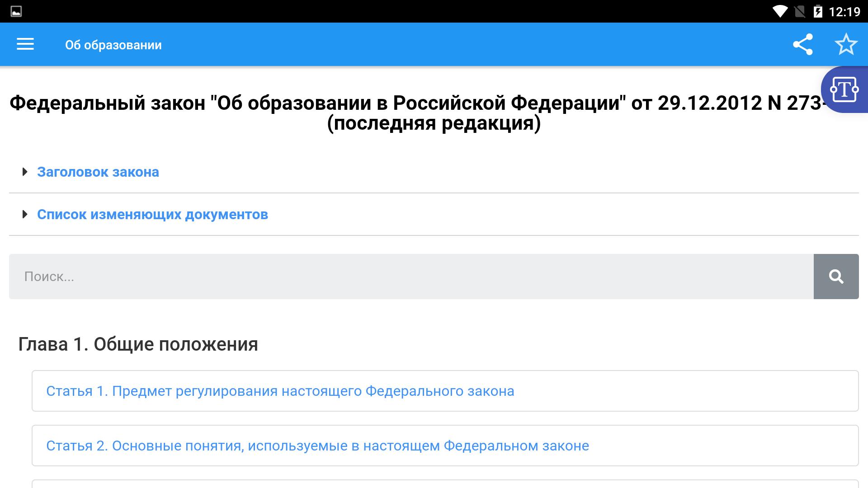Tap the no-SIM signal icon
868x488 pixels.
(x=800, y=11)
